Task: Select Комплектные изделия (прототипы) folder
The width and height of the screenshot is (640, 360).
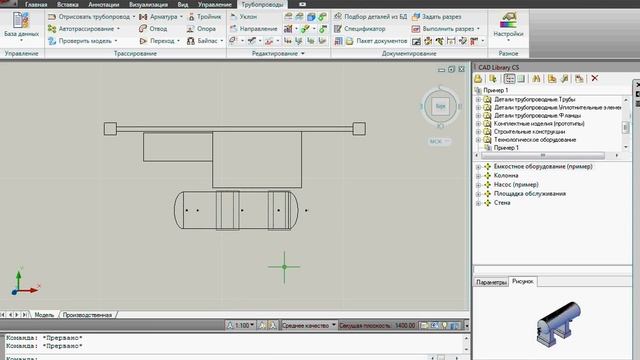Action: click(539, 124)
